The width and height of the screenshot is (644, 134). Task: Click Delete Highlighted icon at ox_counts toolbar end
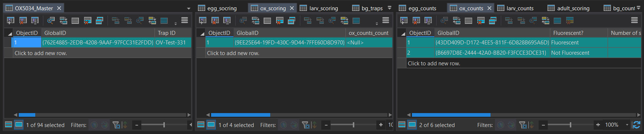(570, 21)
